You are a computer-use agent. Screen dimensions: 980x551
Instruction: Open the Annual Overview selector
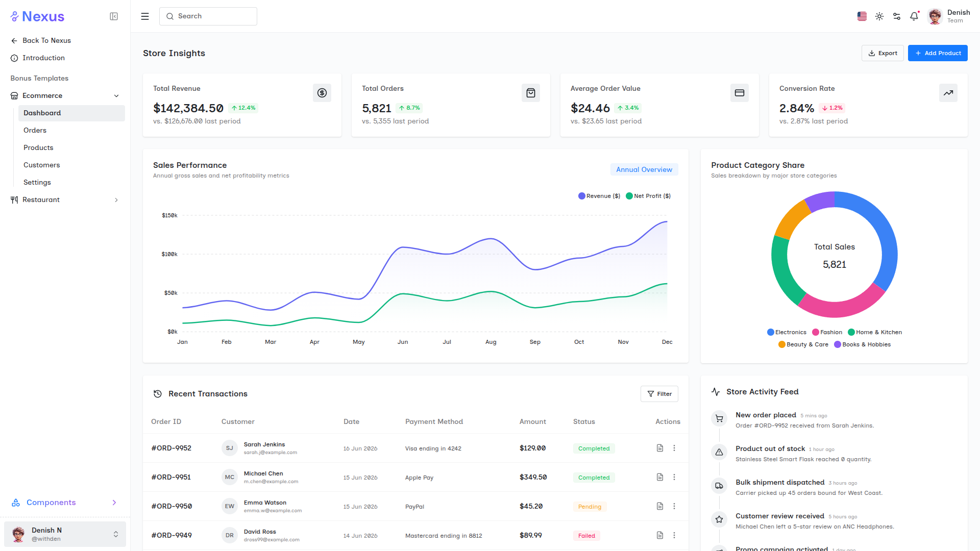click(644, 169)
